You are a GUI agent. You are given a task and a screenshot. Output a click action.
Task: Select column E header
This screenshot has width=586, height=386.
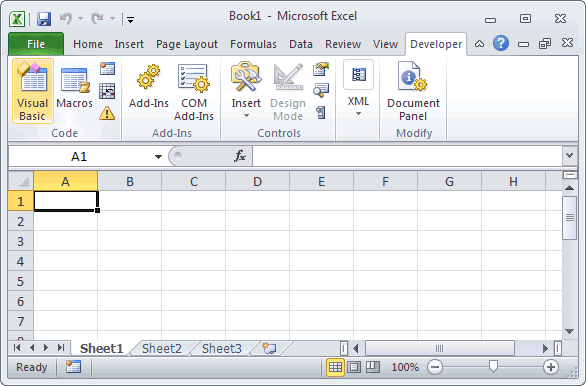point(321,181)
